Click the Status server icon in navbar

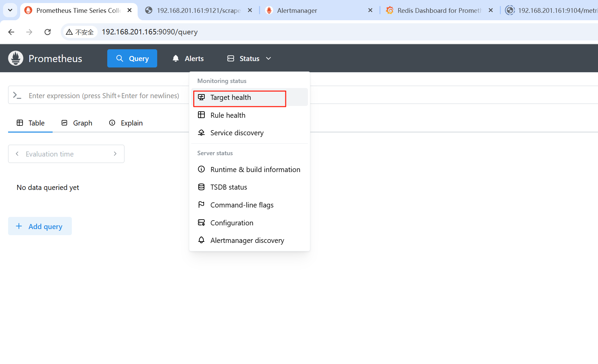231,58
